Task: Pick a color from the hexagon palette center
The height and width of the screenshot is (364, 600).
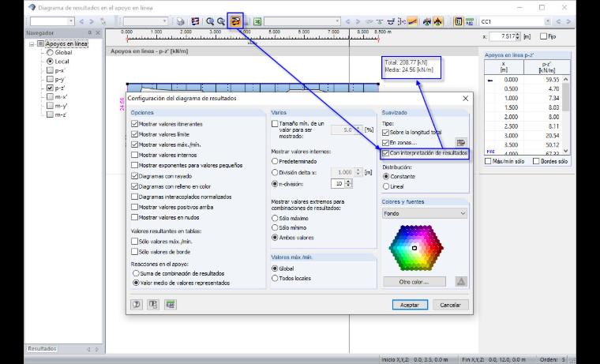Action: tap(414, 248)
